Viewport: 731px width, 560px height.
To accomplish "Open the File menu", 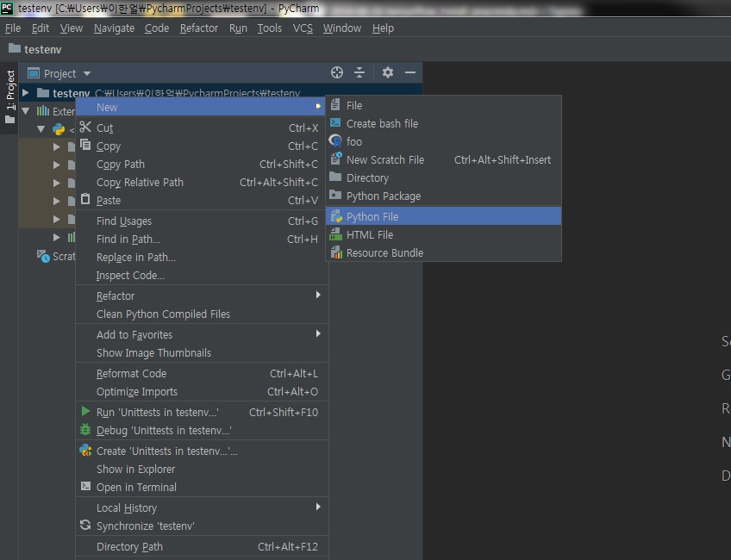I will [x=13, y=28].
